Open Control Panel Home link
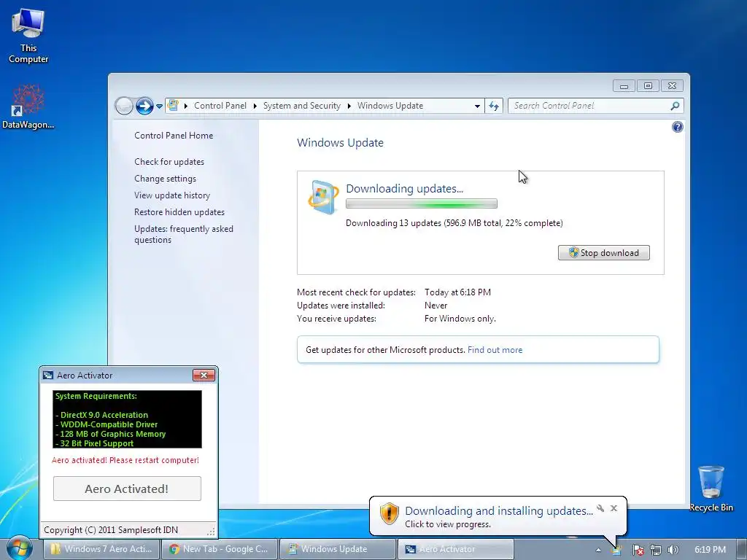 (174, 135)
